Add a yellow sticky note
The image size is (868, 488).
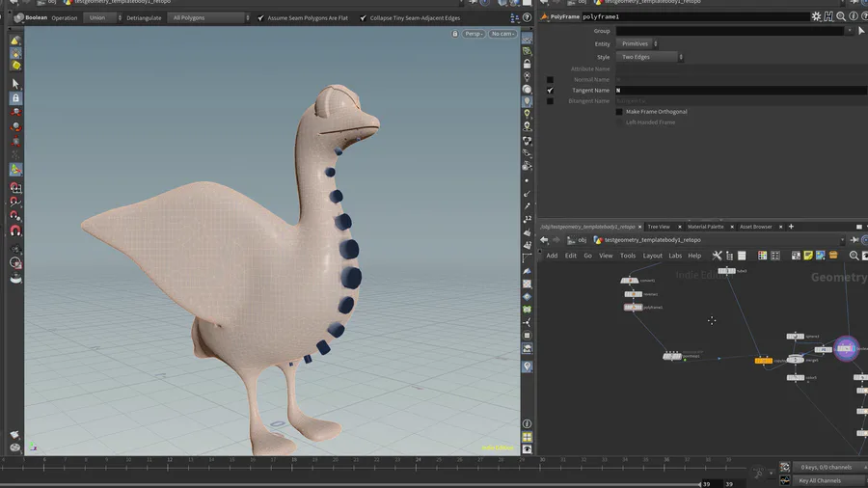[x=808, y=255]
